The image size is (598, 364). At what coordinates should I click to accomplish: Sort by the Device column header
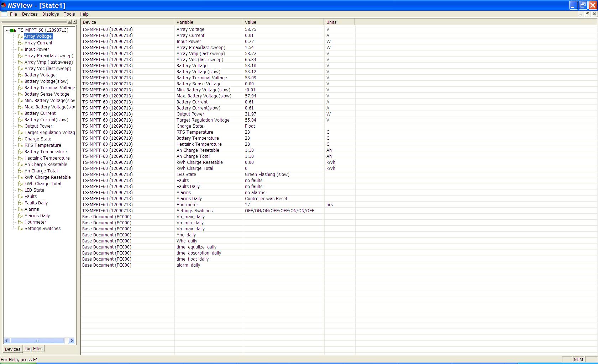click(x=128, y=22)
